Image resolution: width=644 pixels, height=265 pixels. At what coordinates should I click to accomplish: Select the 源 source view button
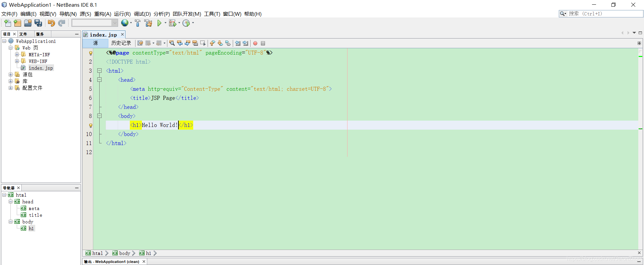pos(96,43)
